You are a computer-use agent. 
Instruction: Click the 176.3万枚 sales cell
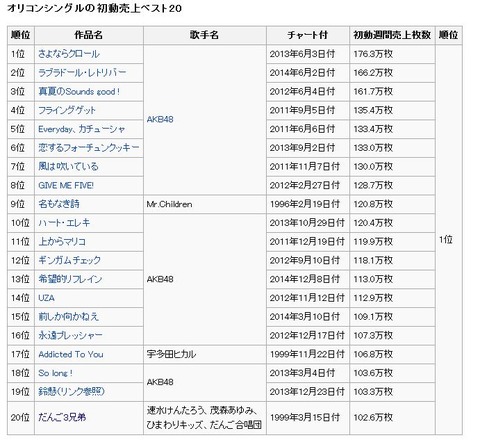coord(392,54)
